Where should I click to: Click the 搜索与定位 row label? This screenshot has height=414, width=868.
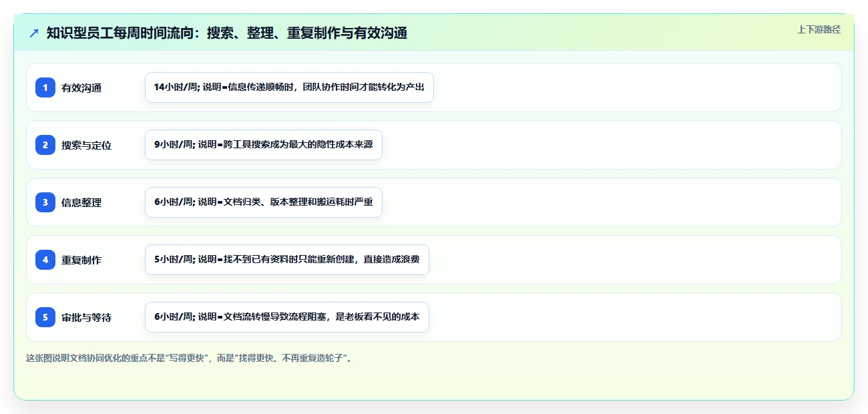click(x=86, y=145)
